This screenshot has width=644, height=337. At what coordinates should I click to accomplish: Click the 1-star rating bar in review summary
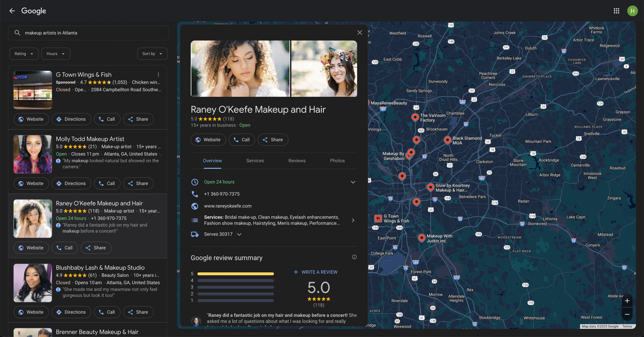coord(235,301)
